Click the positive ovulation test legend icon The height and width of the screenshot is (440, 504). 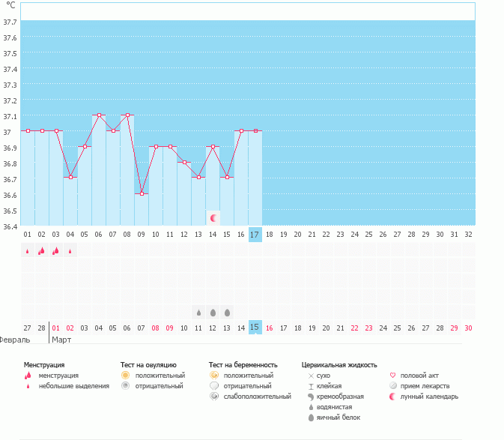[126, 376]
